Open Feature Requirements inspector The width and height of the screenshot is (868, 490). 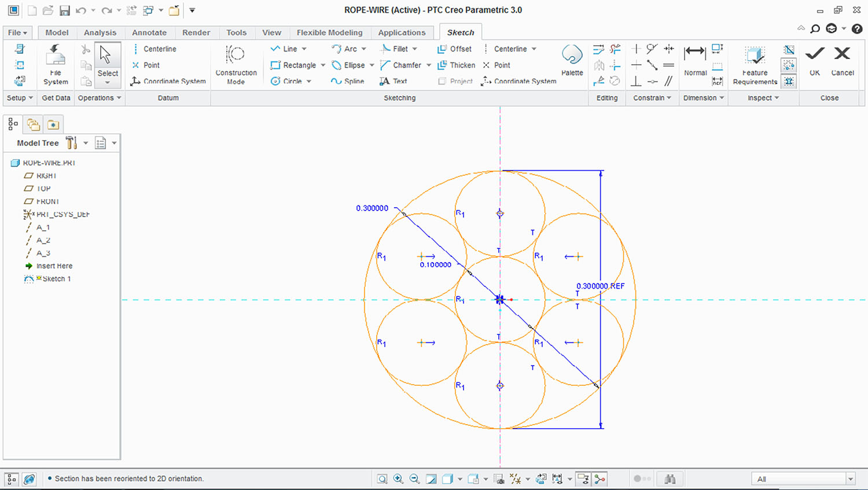tap(755, 65)
